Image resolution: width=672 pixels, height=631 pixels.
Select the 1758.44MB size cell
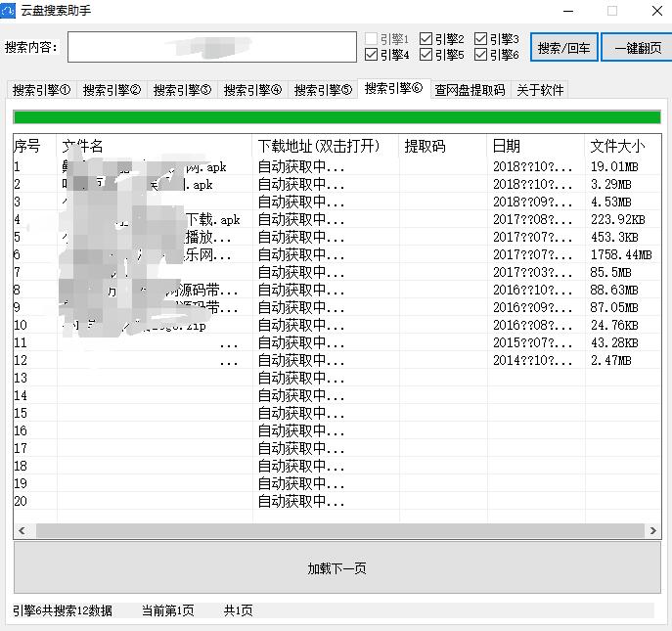[621, 254]
